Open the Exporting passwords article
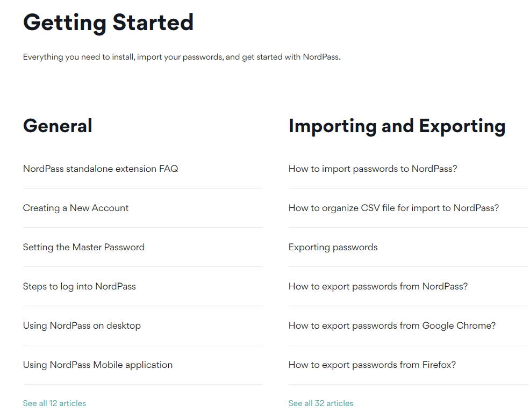 tap(333, 247)
